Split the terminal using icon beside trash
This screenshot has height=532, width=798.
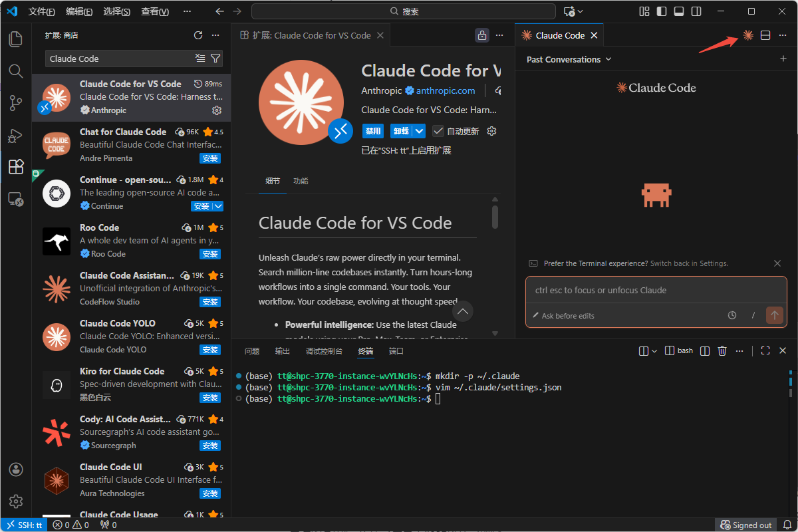tap(705, 350)
